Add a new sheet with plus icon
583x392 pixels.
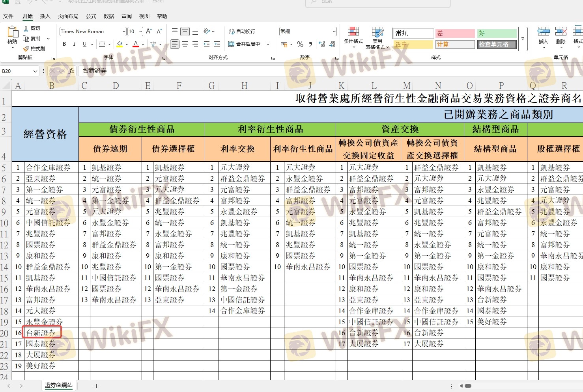click(x=96, y=386)
